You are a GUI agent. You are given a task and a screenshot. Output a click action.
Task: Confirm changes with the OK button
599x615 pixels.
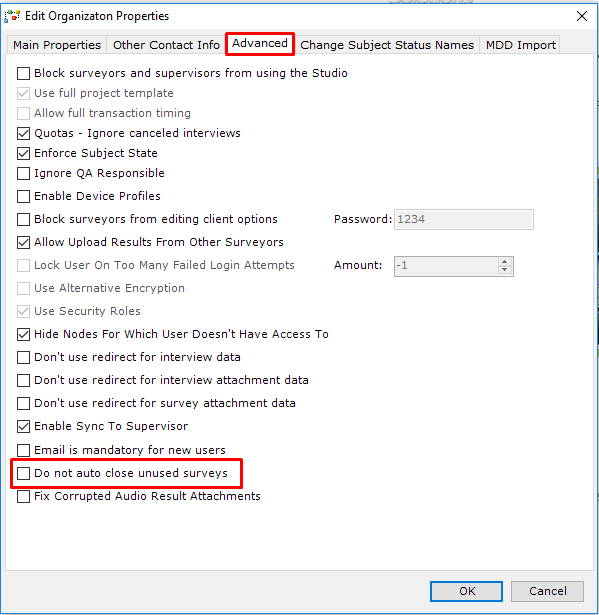[x=466, y=591]
